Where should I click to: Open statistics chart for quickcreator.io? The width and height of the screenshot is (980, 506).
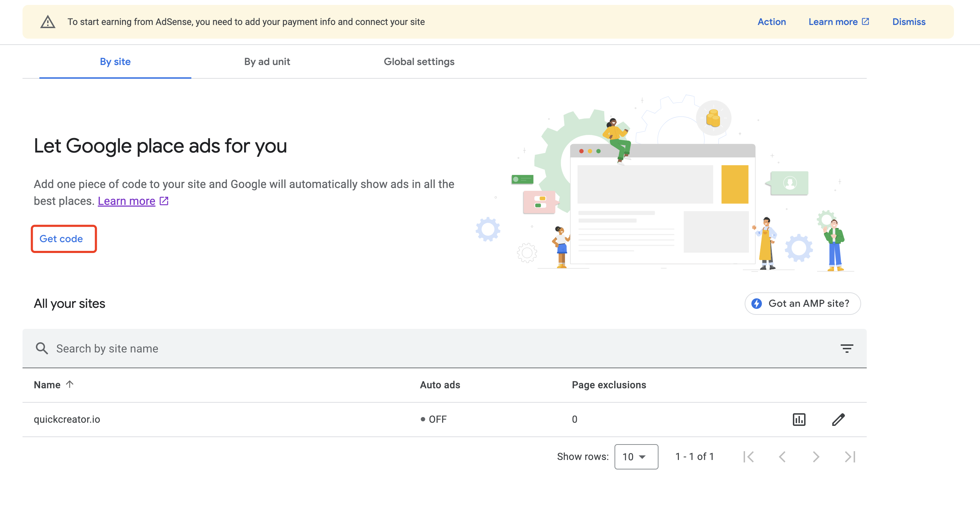[799, 419]
